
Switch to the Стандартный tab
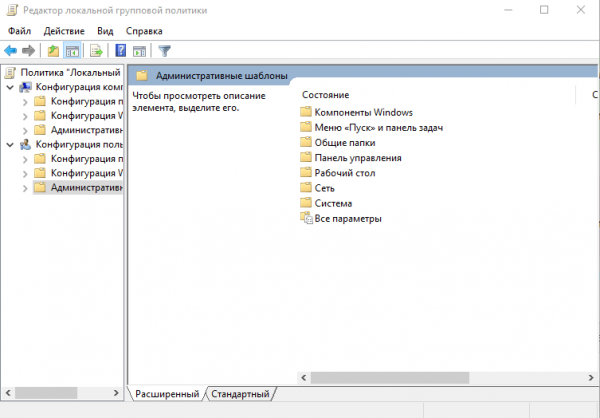(240, 394)
